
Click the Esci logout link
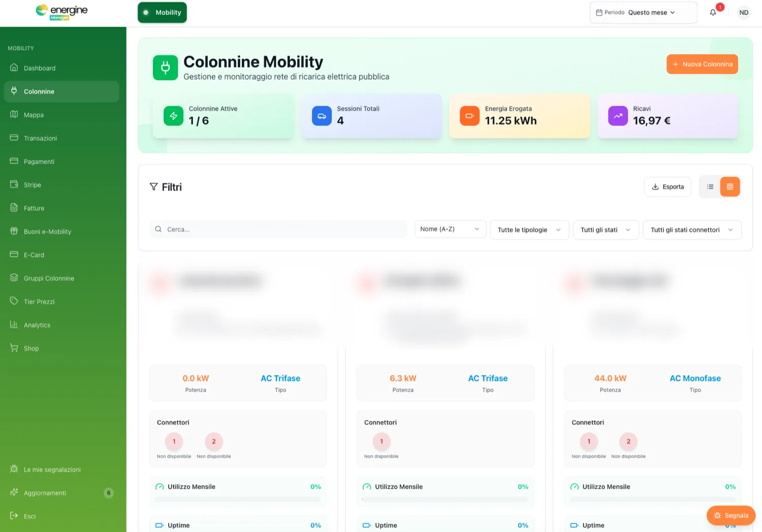(61, 516)
